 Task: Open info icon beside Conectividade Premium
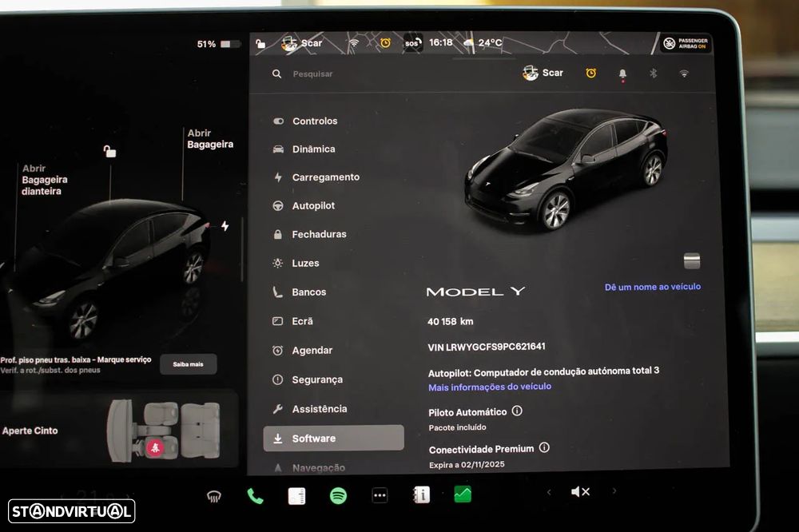[x=544, y=448]
